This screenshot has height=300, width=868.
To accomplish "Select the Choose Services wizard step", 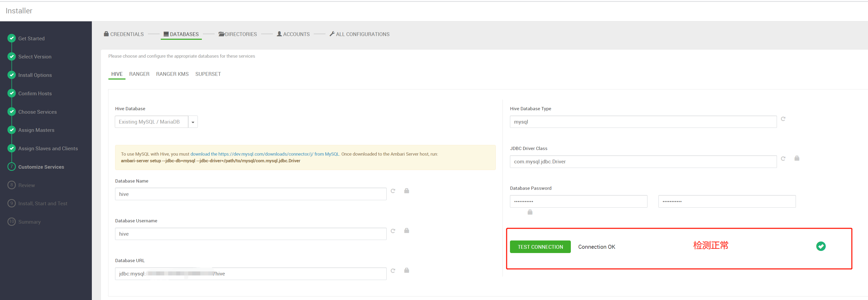I will (x=37, y=112).
